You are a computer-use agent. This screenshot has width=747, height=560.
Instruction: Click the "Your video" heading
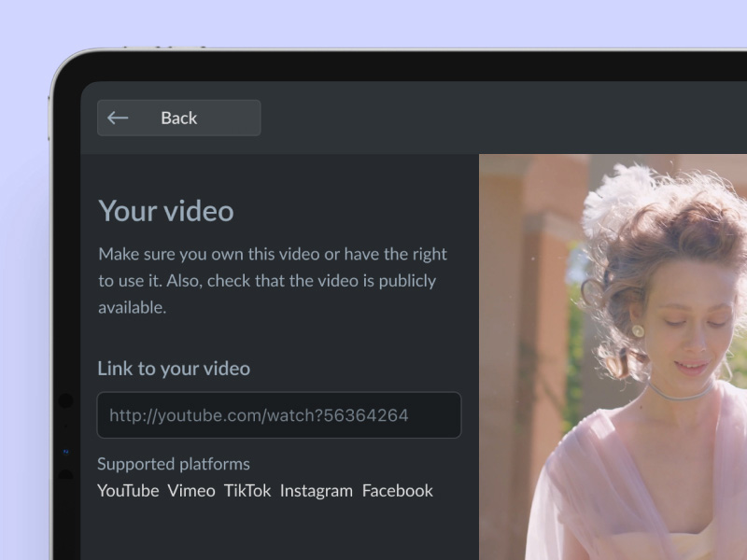(166, 211)
